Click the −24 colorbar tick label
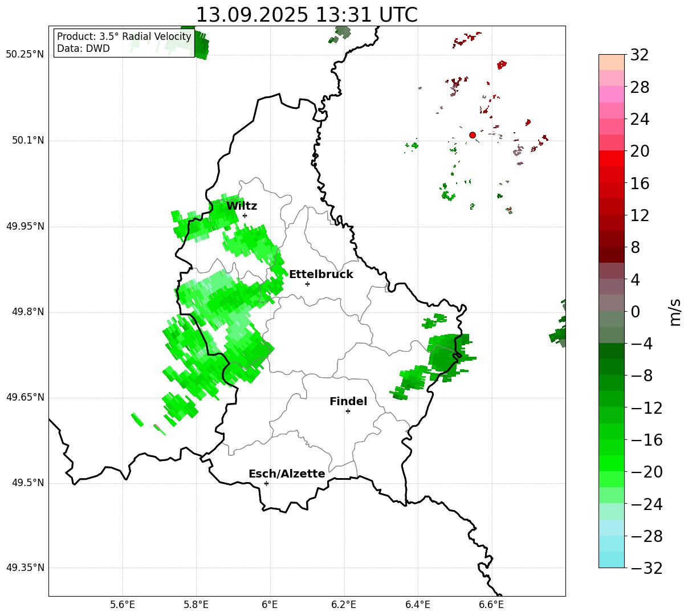Screen dimensions: 688x616 pos(646,504)
